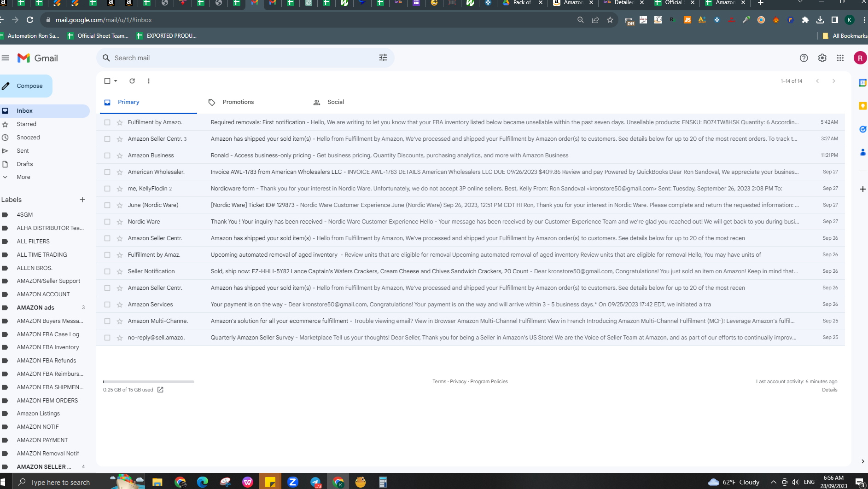The height and width of the screenshot is (489, 868).
Task: Open the AMAZON ads label
Action: (35, 308)
